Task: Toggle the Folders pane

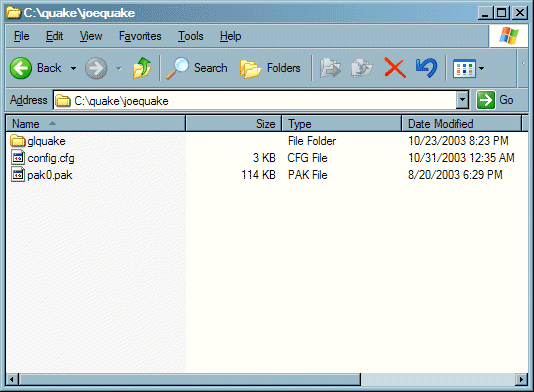Action: [x=270, y=68]
